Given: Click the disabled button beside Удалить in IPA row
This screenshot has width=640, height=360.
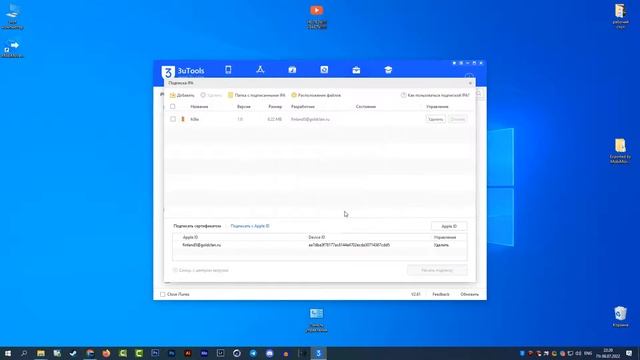Looking at the screenshot, I should (x=458, y=119).
